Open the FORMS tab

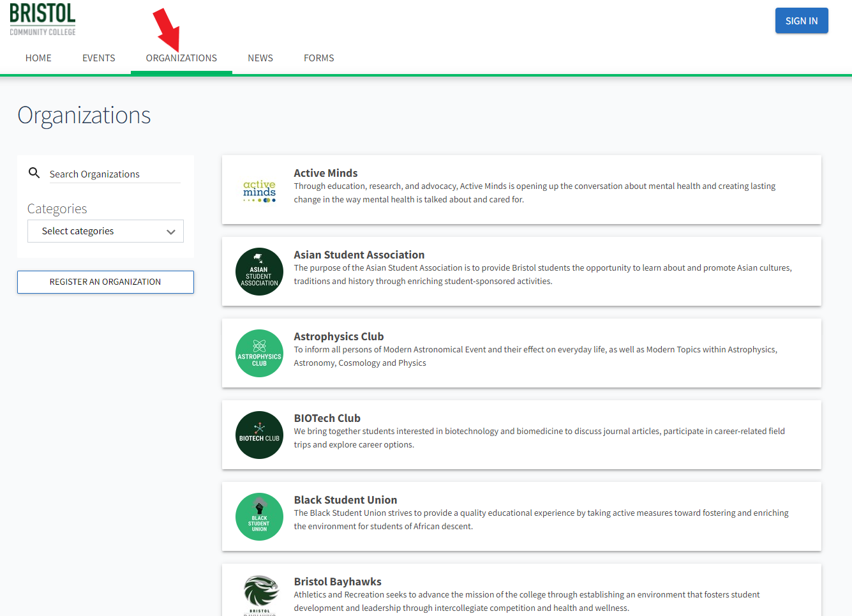point(319,58)
